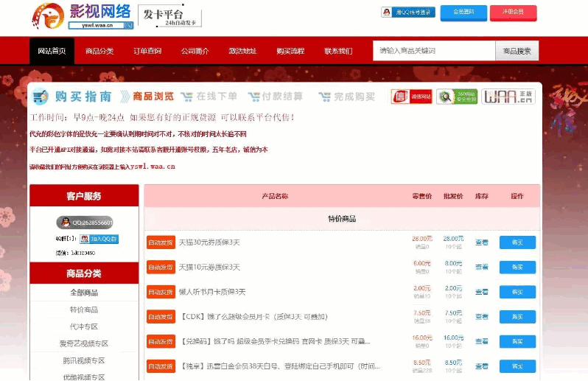View details for 懒人听书月卡
This screenshot has height=381, width=588.
481,292
